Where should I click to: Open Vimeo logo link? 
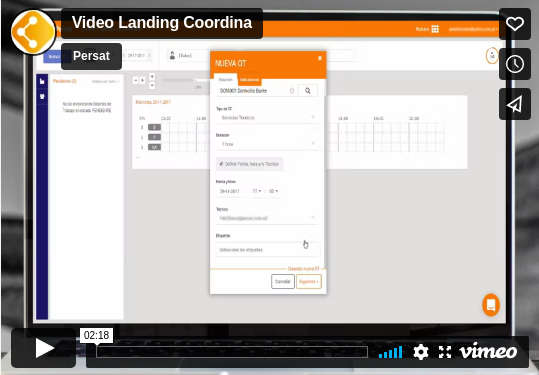488,351
